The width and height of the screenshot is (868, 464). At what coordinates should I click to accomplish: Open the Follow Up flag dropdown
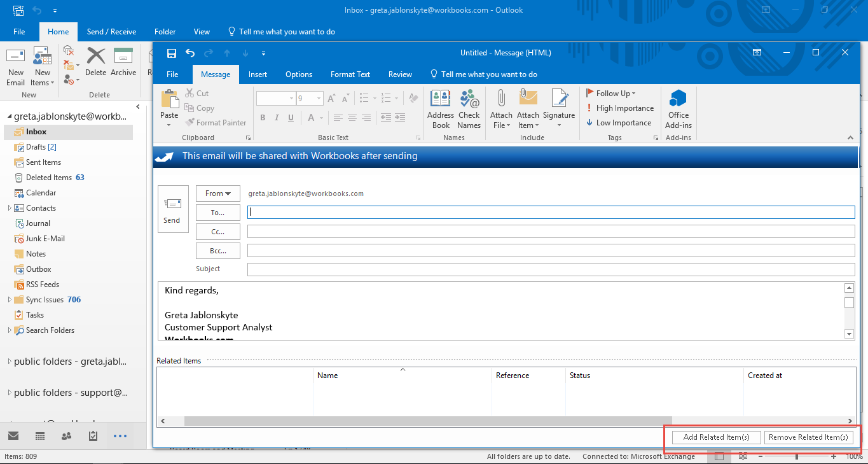(x=611, y=94)
